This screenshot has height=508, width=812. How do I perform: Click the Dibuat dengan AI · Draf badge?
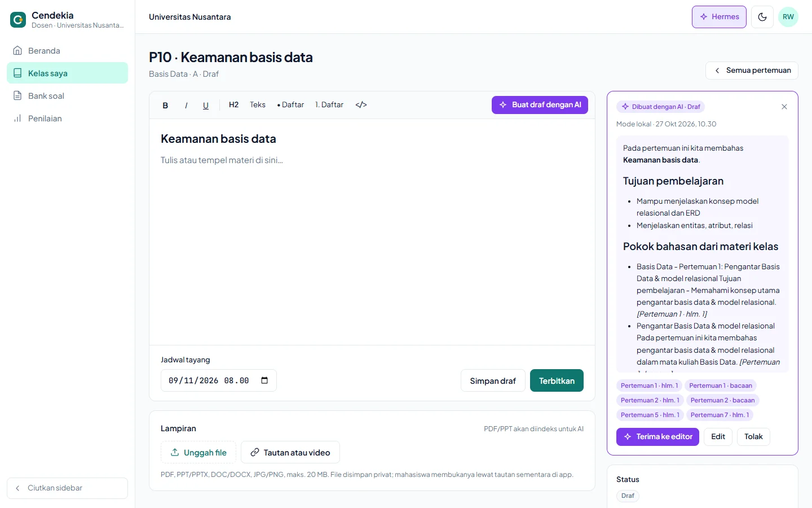click(661, 107)
